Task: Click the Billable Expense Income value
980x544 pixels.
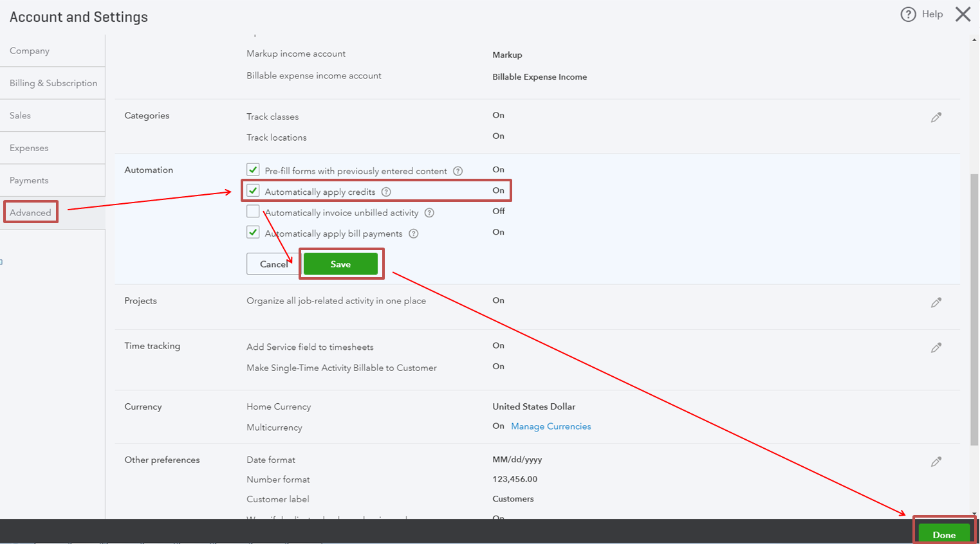Action: coord(540,77)
